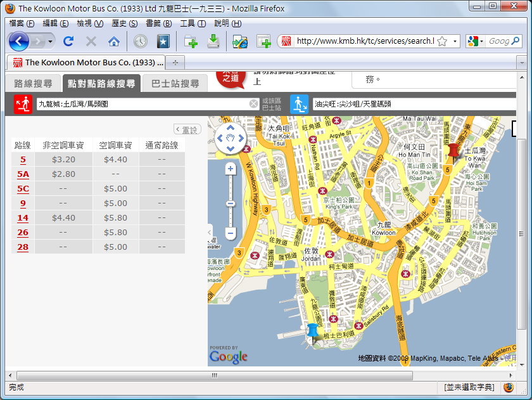The width and height of the screenshot is (532, 400).
Task: Pan the map down with arrow
Action: coord(231,148)
